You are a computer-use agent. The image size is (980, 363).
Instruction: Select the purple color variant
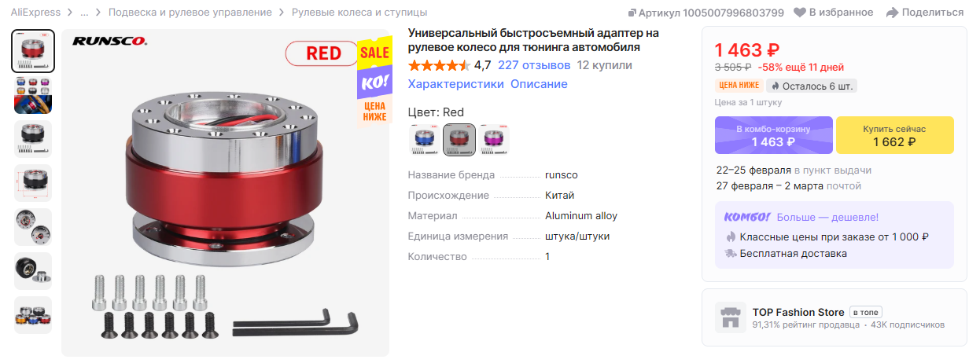click(x=494, y=140)
